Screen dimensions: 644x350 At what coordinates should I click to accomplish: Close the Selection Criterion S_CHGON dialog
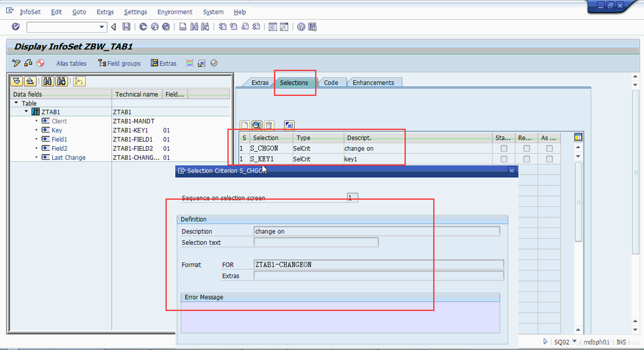(x=512, y=171)
